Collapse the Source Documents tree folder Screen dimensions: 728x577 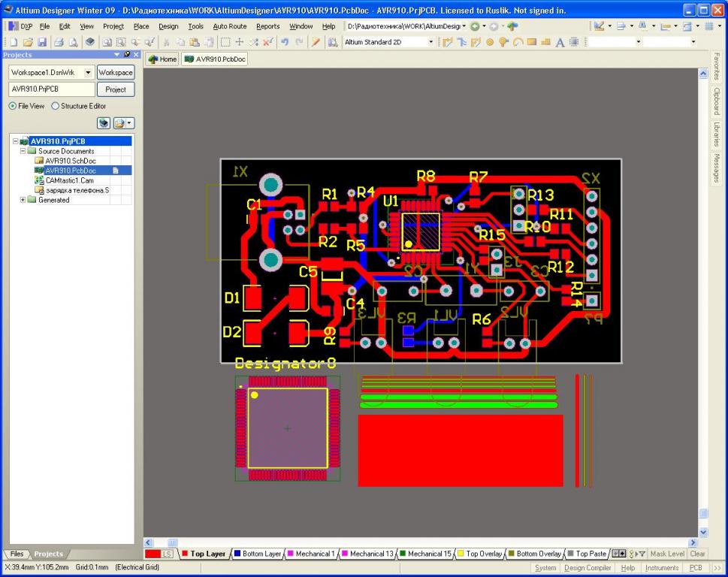(23, 151)
